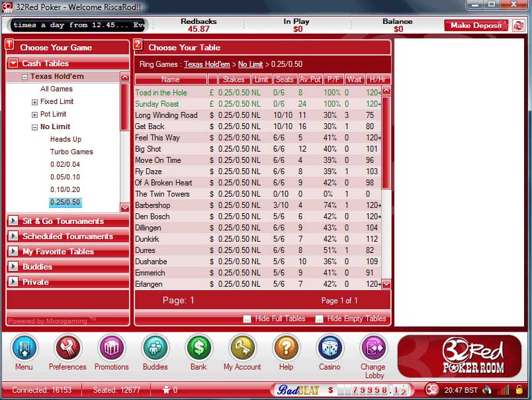Sort tables by Wait column header
The height and width of the screenshot is (400, 532).
(355, 79)
